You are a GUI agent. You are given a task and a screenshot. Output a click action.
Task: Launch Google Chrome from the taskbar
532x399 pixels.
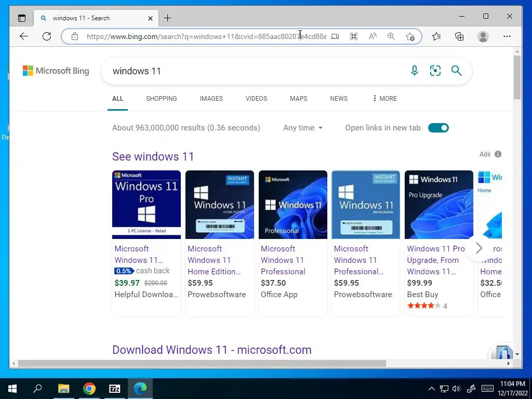pyautogui.click(x=89, y=389)
